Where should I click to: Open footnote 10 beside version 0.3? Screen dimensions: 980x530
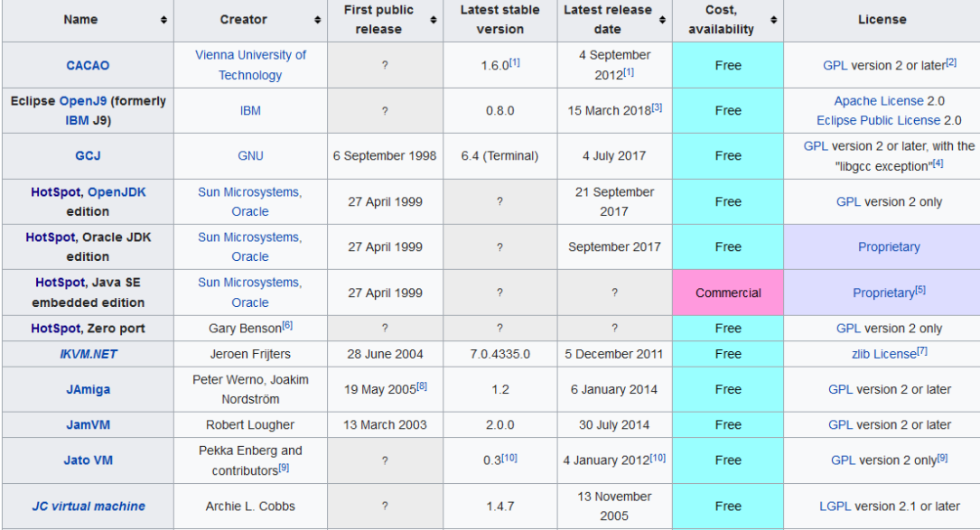509,457
